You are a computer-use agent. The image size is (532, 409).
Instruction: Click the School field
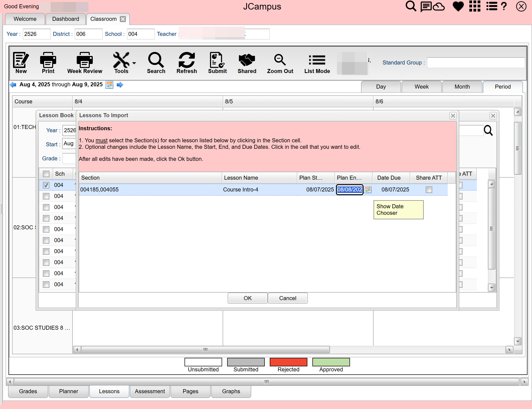[141, 34]
